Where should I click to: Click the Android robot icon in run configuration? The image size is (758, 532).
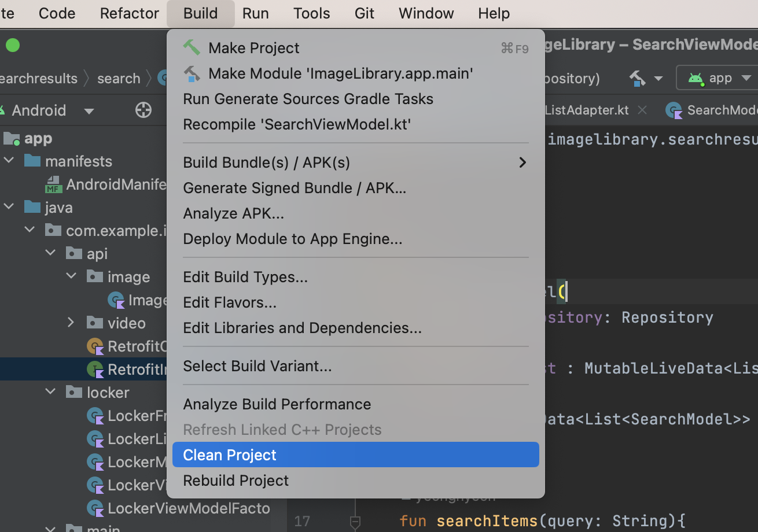[696, 78]
